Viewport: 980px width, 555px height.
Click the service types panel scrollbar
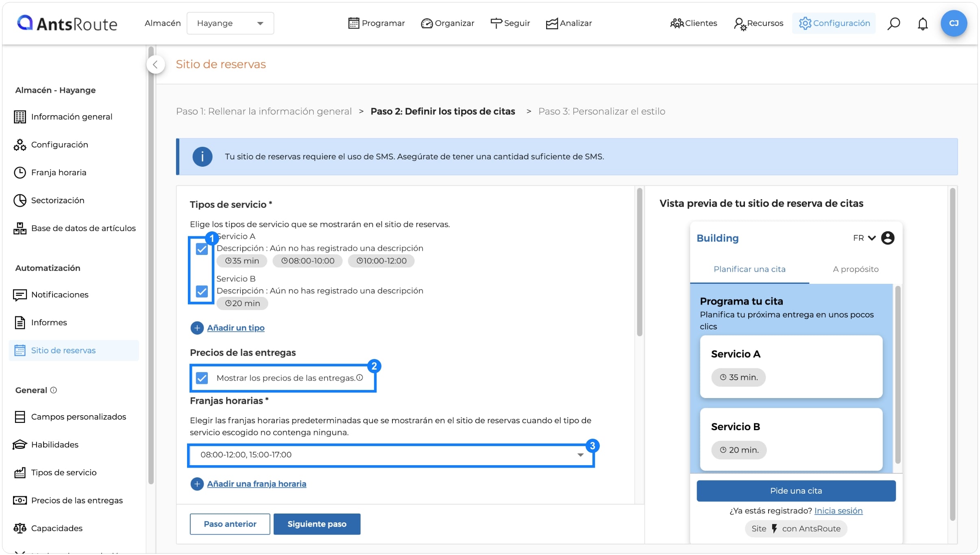pyautogui.click(x=640, y=262)
